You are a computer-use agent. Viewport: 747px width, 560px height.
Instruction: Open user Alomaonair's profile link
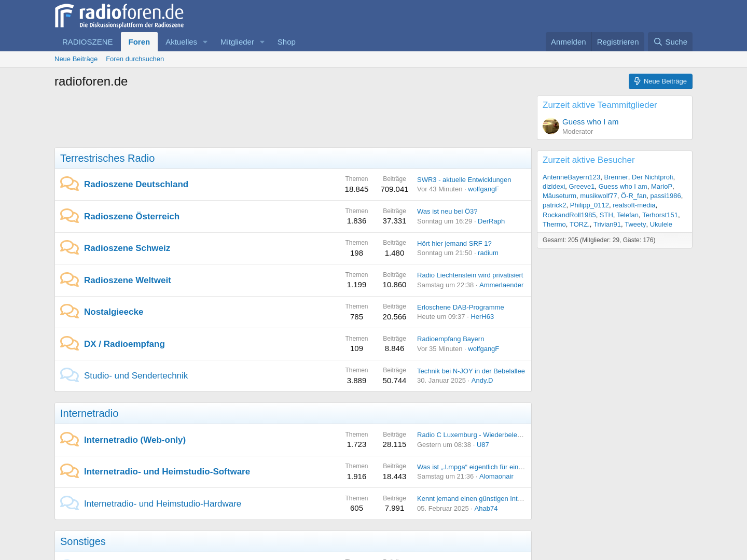[x=496, y=476]
